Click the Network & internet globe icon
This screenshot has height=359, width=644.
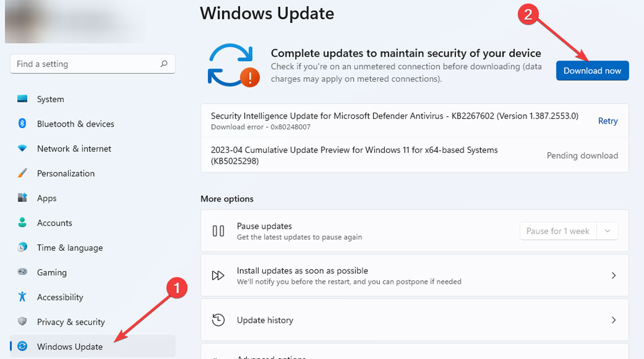point(23,149)
